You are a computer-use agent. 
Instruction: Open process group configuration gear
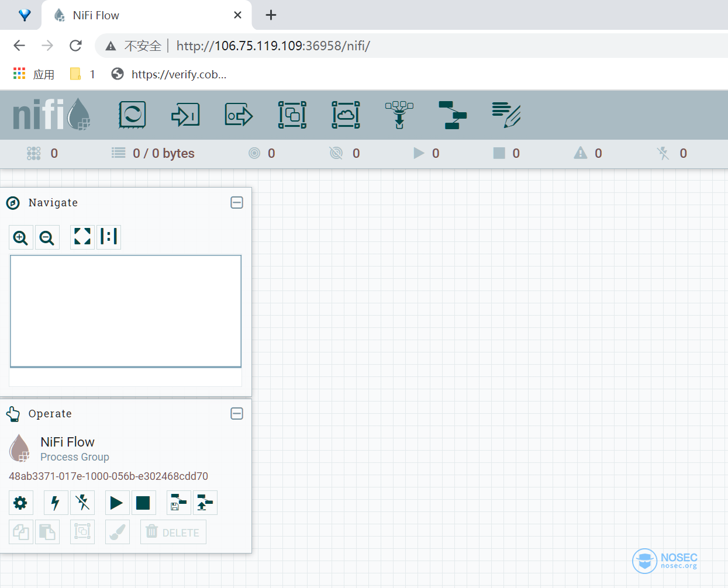click(x=21, y=503)
